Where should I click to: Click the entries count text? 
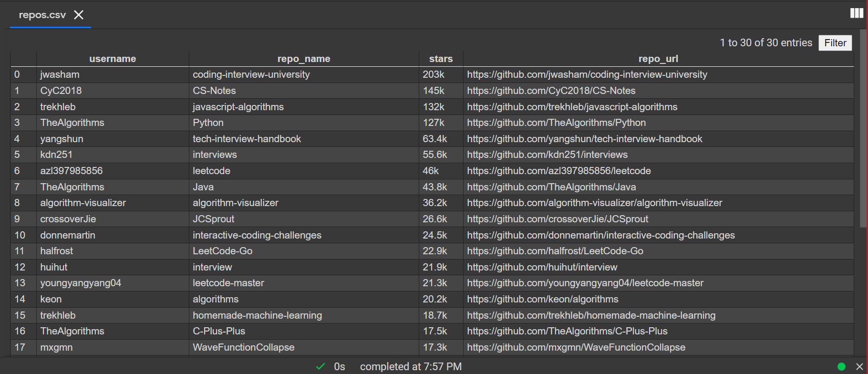click(x=766, y=43)
